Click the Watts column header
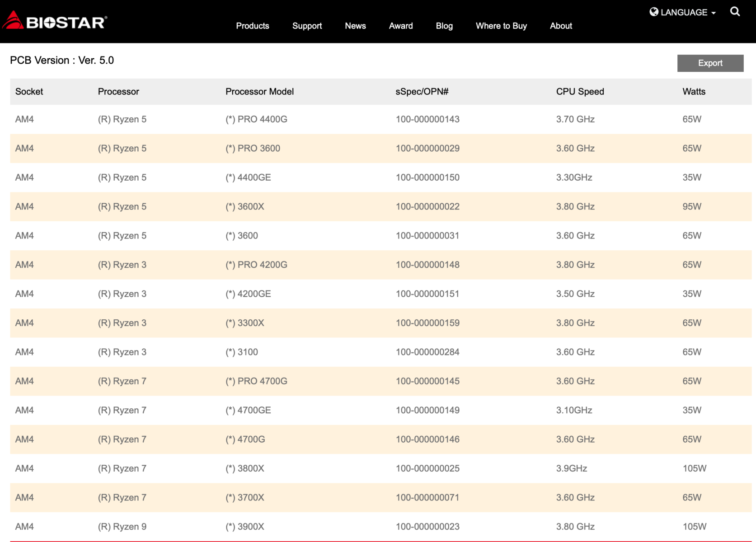Image resolution: width=756 pixels, height=542 pixels. click(694, 92)
